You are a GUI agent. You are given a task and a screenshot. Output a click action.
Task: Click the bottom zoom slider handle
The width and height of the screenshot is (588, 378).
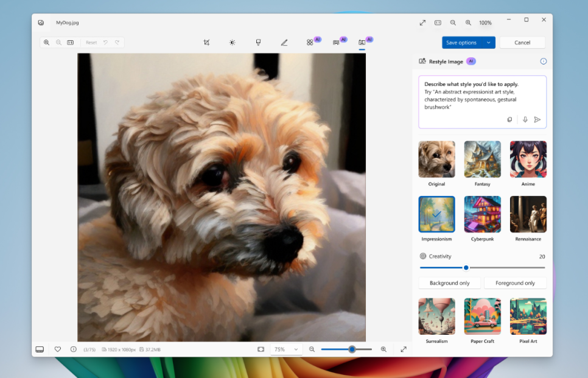(352, 349)
